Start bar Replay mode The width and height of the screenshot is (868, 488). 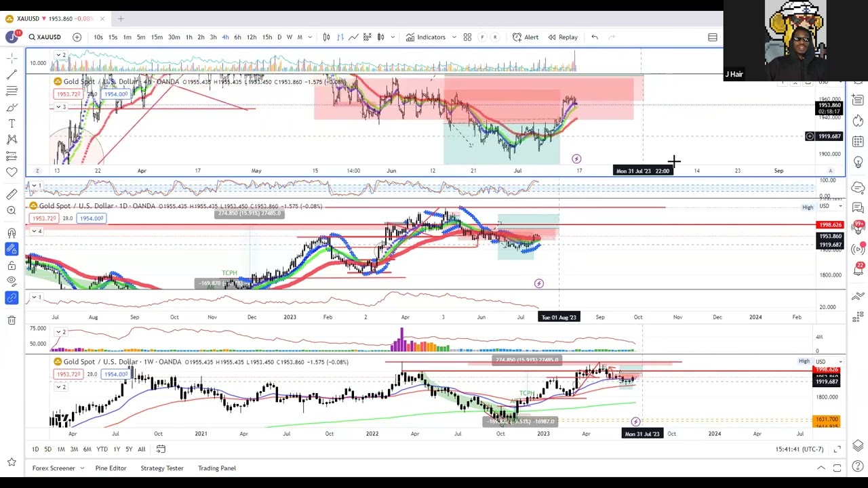(x=562, y=37)
